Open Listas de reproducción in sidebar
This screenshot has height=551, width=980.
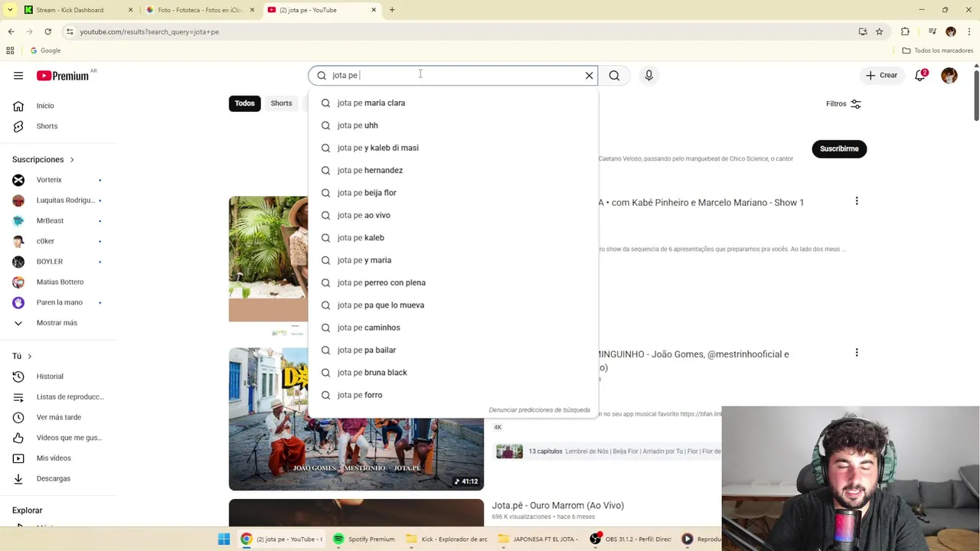click(58, 397)
